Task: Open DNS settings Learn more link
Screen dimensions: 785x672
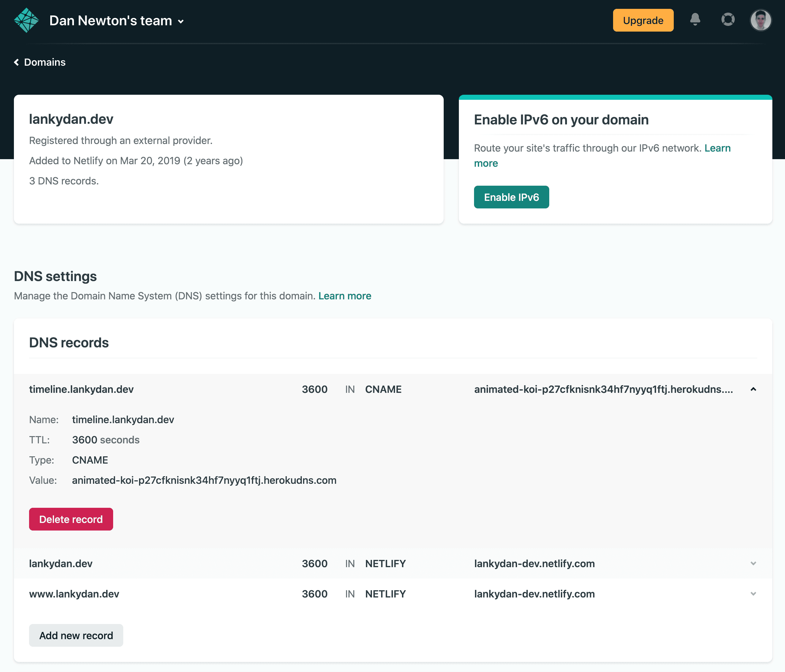Action: [344, 296]
